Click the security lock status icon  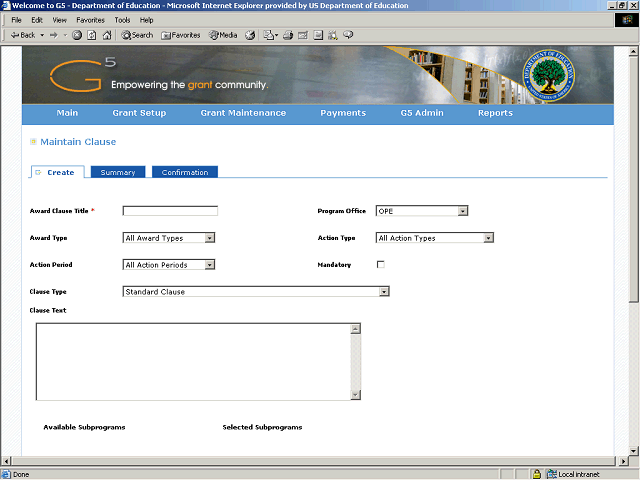537,474
